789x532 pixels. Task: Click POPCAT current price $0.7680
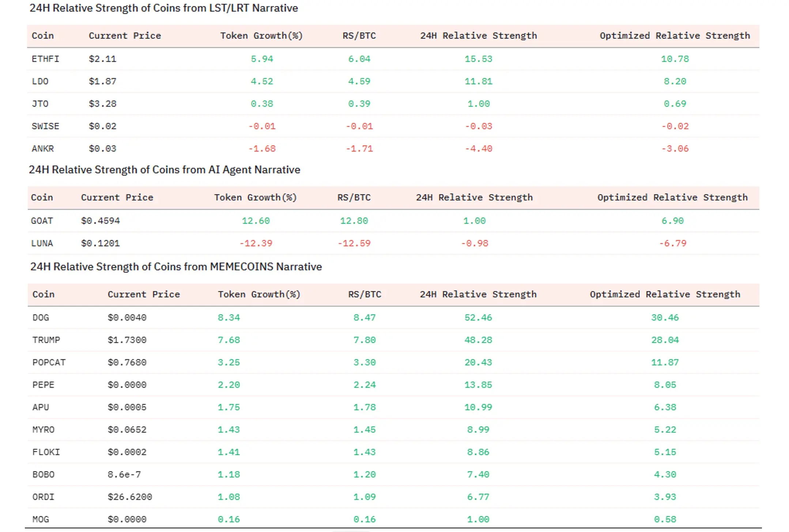click(127, 362)
